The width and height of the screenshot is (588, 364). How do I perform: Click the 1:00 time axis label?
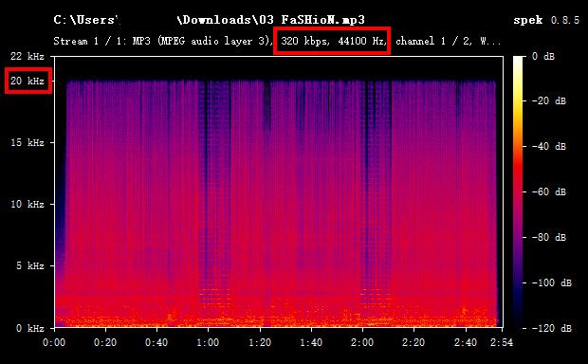pos(208,342)
